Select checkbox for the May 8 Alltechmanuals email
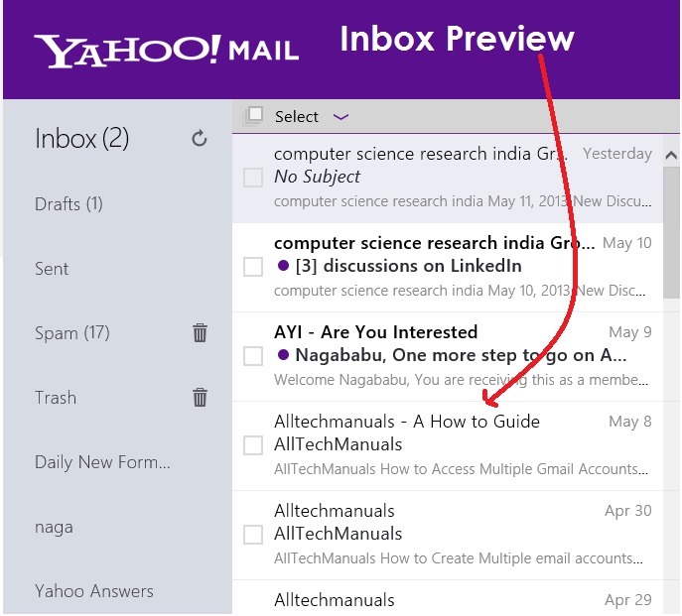 click(x=253, y=445)
